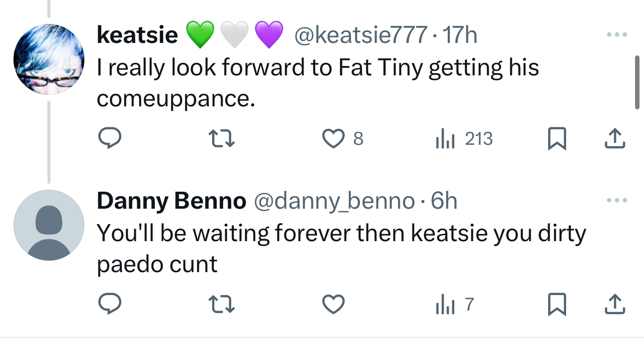View analytics showing 7 views
Viewport: 644px width, 345px height.
453,304
